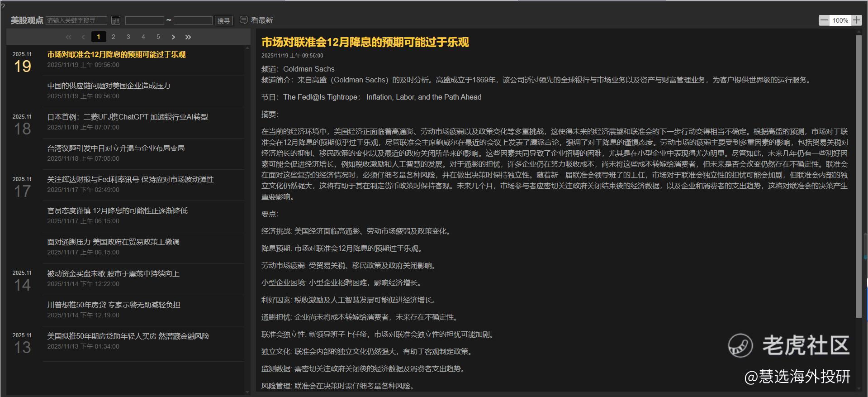The height and width of the screenshot is (397, 868).
Task: Open the calendar date picker icon
Action: (x=116, y=20)
